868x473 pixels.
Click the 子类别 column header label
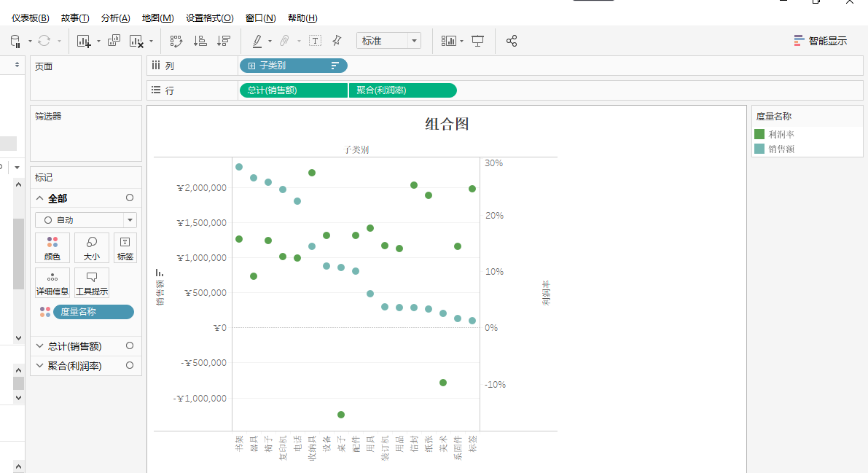click(x=356, y=149)
